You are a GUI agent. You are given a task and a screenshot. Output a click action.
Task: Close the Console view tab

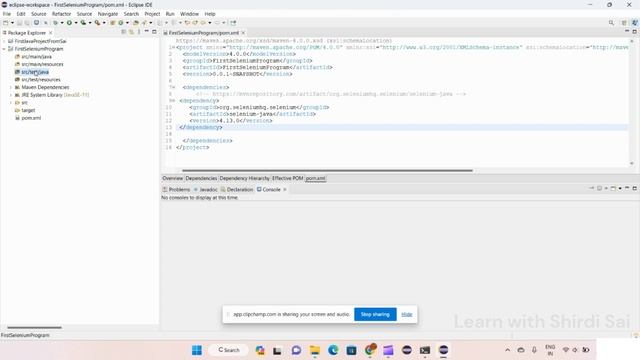click(x=285, y=189)
